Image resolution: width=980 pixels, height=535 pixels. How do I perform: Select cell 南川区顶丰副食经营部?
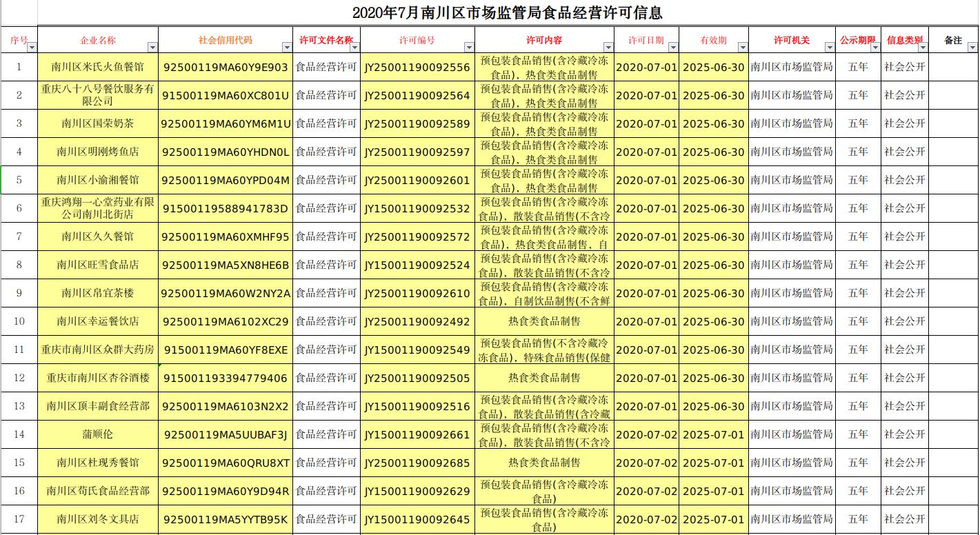98,406
